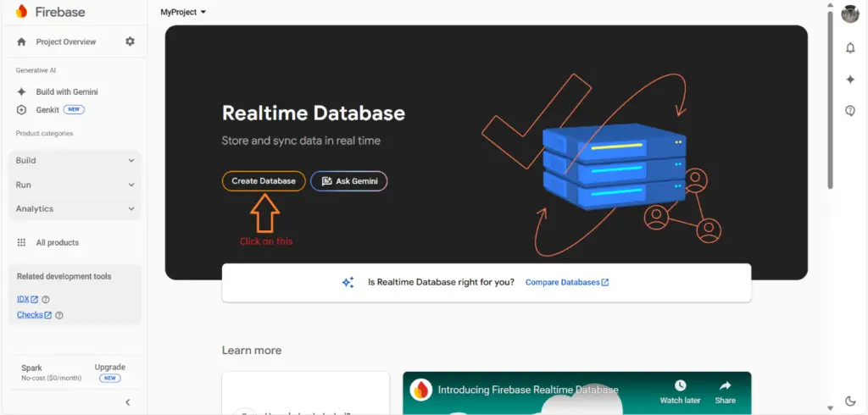Viewport: 868px width, 415px height.
Task: Click the Build with Gemini sparkle icon
Action: (x=21, y=91)
